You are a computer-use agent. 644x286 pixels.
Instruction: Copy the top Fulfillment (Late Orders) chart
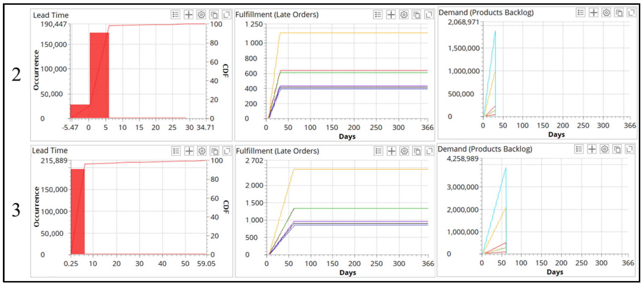coord(417,15)
